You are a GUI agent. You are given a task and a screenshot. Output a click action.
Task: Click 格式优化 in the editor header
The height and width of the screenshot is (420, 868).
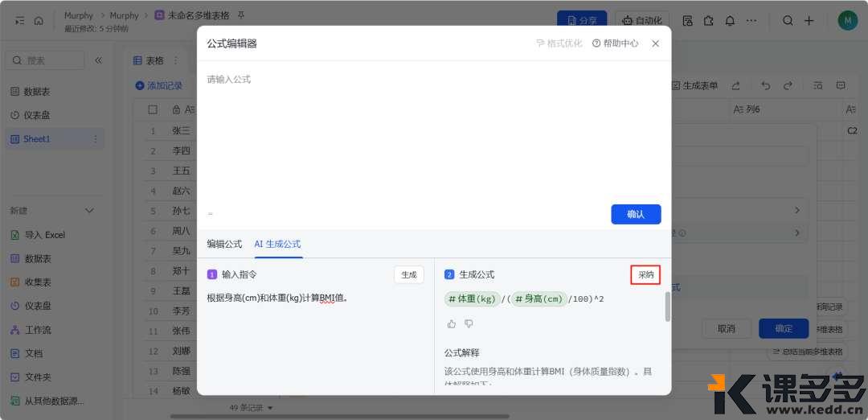(x=559, y=43)
